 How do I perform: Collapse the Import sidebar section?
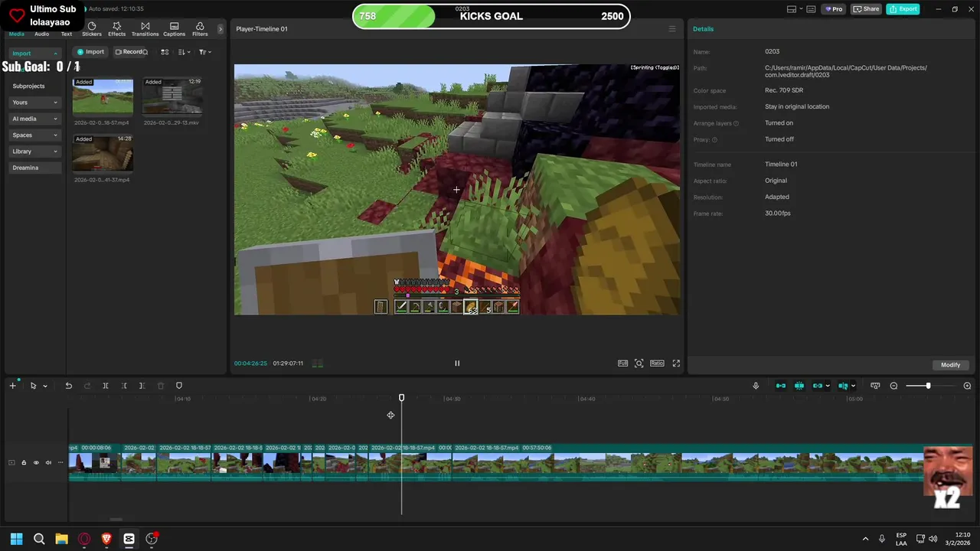click(34, 54)
